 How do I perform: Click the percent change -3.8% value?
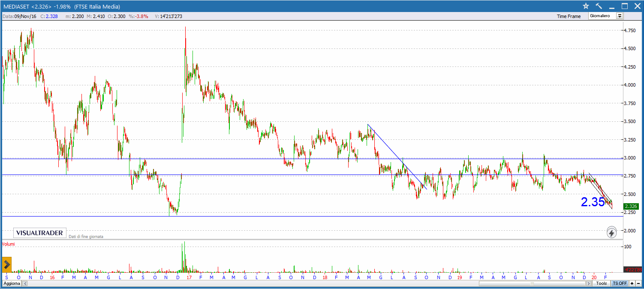(142, 16)
